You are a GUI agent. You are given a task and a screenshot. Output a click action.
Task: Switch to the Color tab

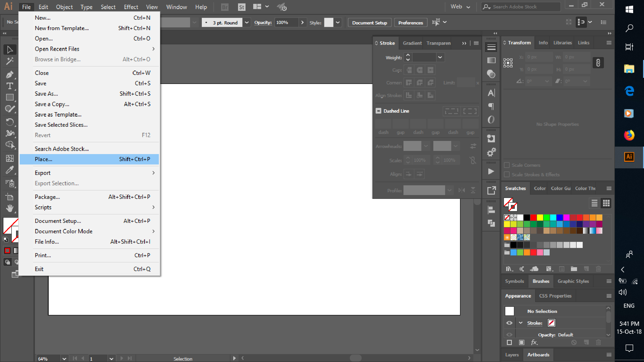tap(540, 188)
